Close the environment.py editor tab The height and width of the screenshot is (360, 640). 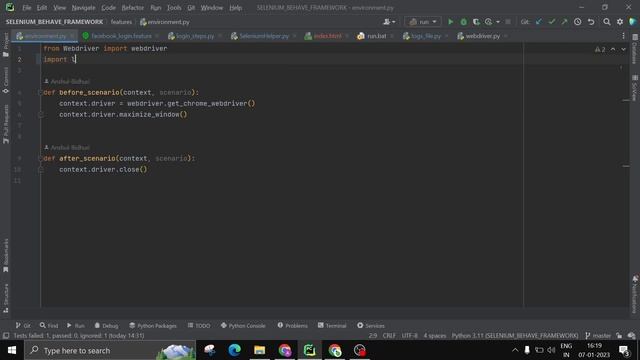click(72, 36)
